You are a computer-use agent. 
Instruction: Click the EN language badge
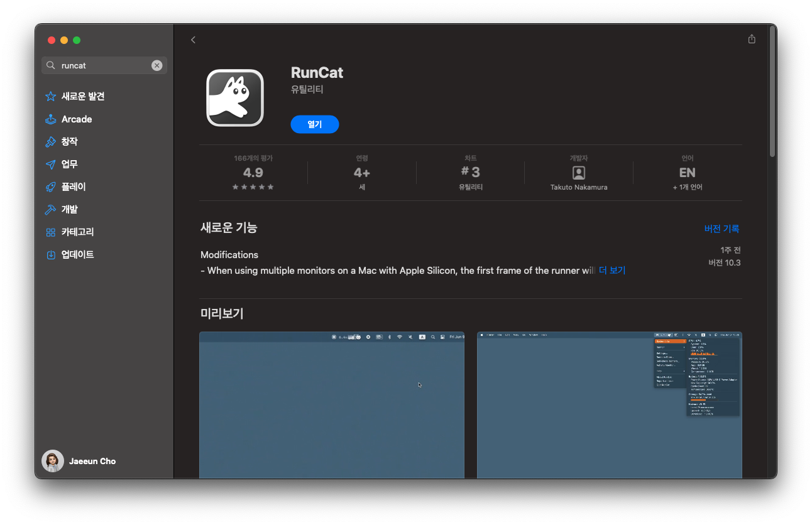coord(688,173)
